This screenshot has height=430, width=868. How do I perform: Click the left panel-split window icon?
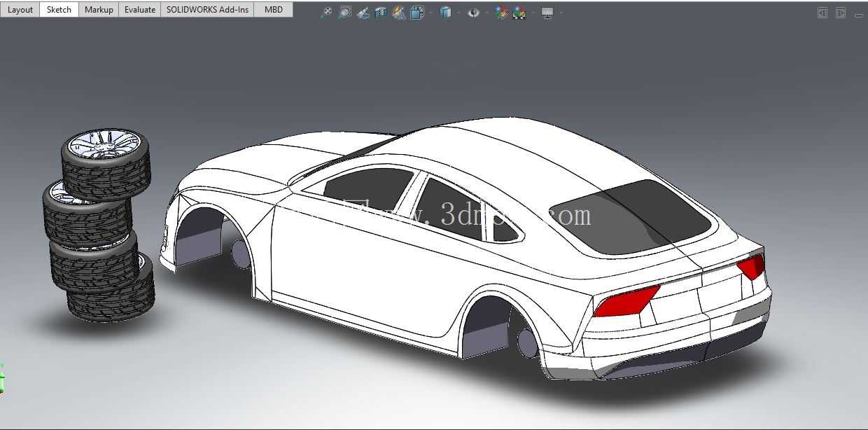pos(822,13)
